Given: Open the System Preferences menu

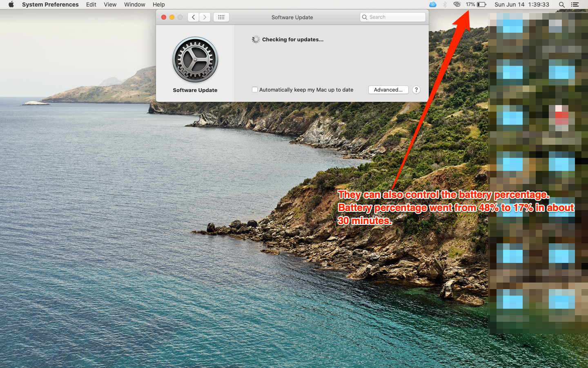Looking at the screenshot, I should point(50,4).
